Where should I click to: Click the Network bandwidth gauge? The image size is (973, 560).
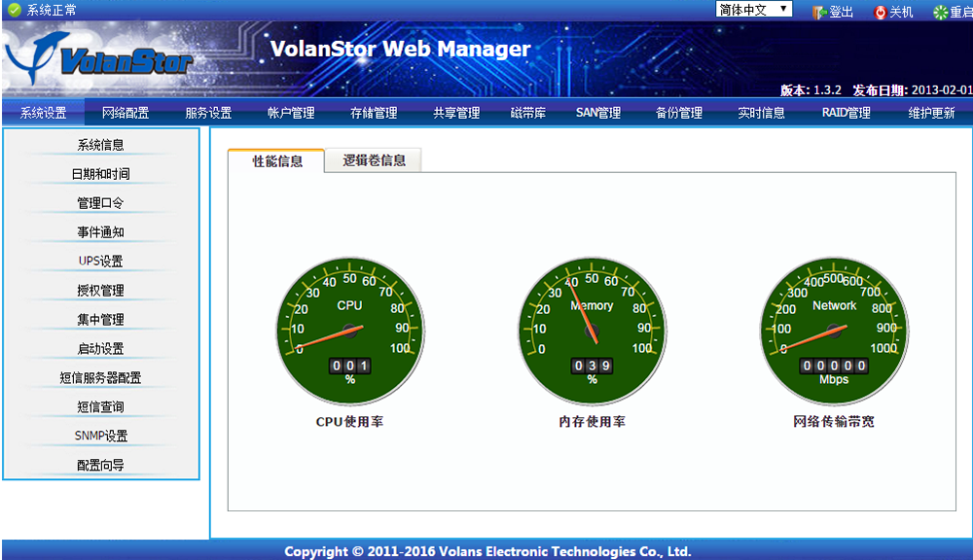pyautogui.click(x=834, y=331)
